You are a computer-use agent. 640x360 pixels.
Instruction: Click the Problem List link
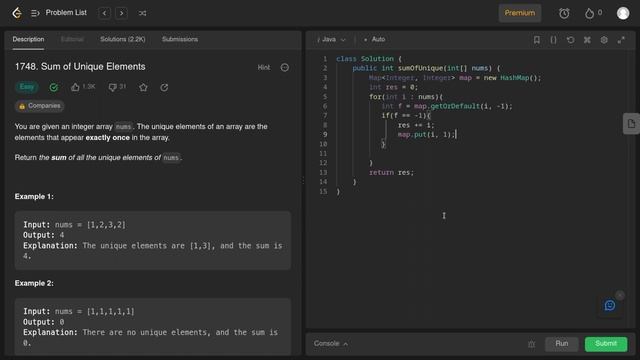[x=66, y=13]
